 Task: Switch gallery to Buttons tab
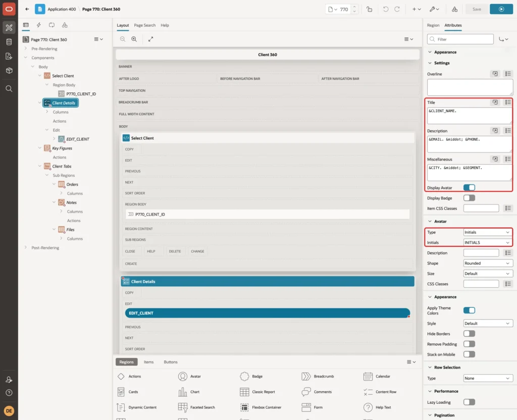(171, 361)
